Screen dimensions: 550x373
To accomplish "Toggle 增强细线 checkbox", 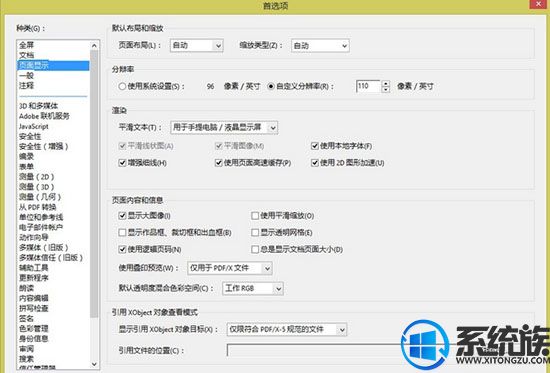I will [x=122, y=163].
